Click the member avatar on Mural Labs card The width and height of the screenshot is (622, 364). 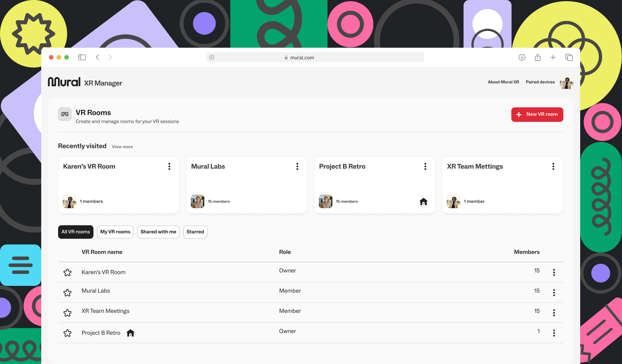[x=198, y=202]
